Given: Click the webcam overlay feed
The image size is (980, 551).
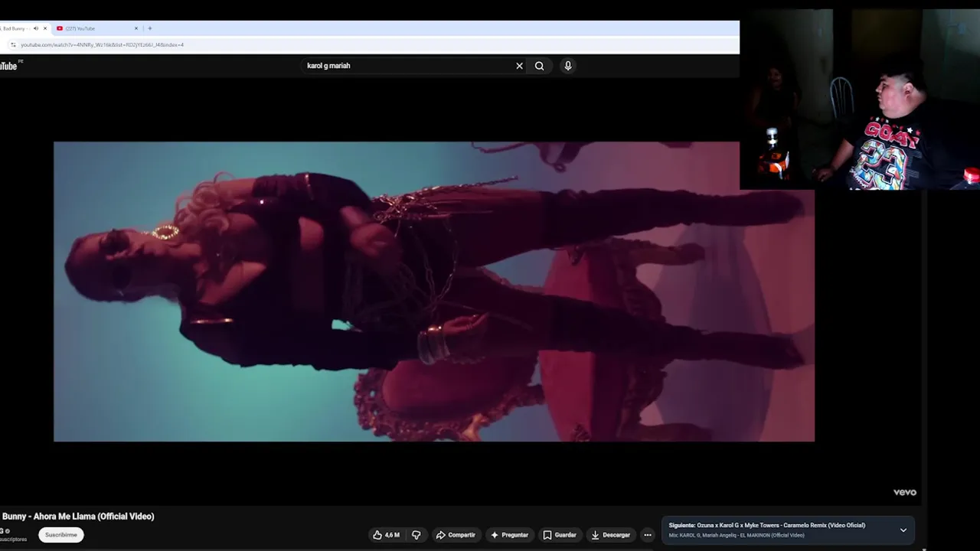Looking at the screenshot, I should [x=860, y=99].
